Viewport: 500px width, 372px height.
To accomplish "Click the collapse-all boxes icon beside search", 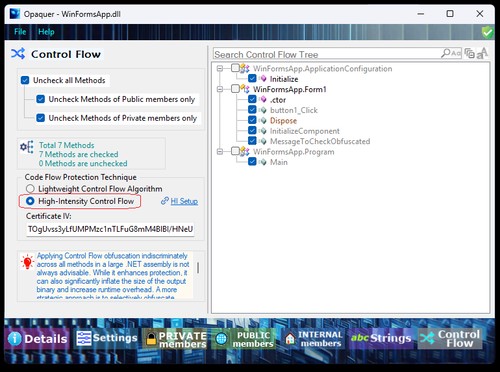I will pyautogui.click(x=470, y=53).
